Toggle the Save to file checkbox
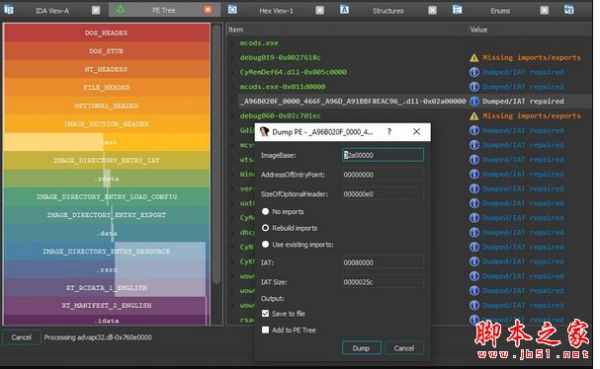 tap(265, 313)
